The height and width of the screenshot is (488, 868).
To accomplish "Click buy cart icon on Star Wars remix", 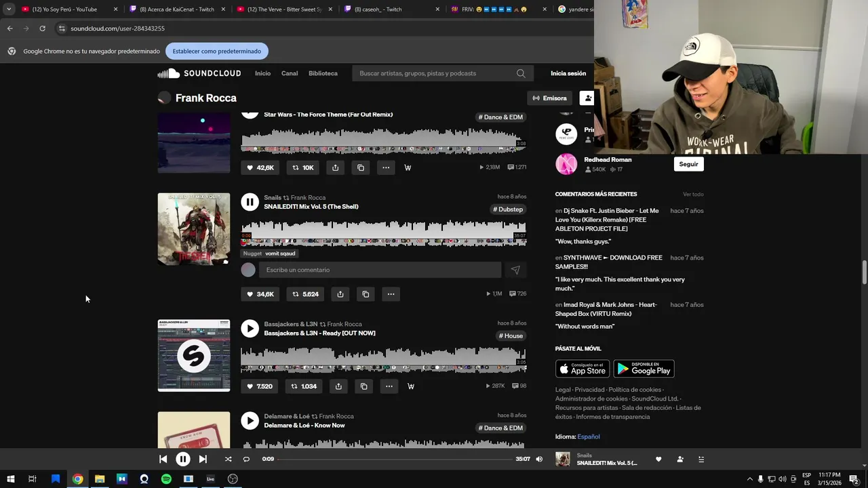I will (x=408, y=167).
